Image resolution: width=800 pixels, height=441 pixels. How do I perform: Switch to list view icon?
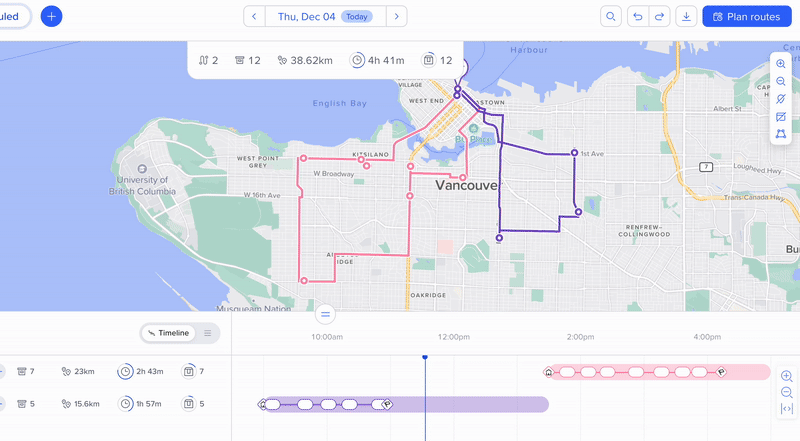pos(208,333)
